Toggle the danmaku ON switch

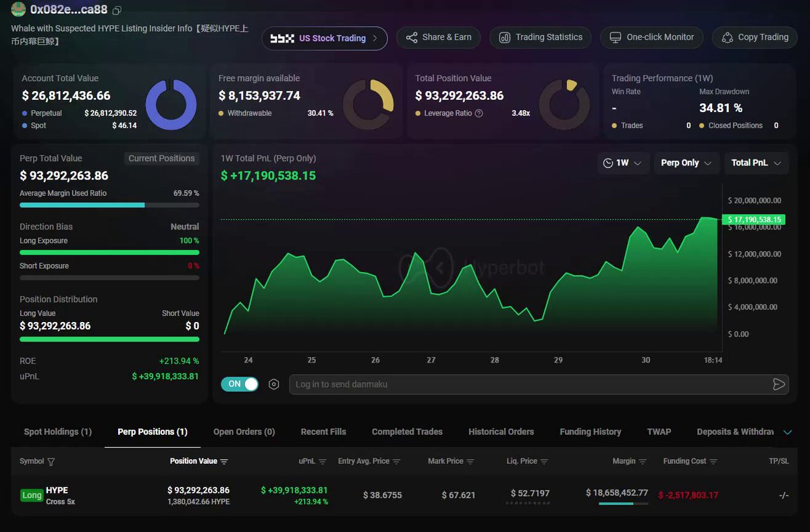click(240, 384)
